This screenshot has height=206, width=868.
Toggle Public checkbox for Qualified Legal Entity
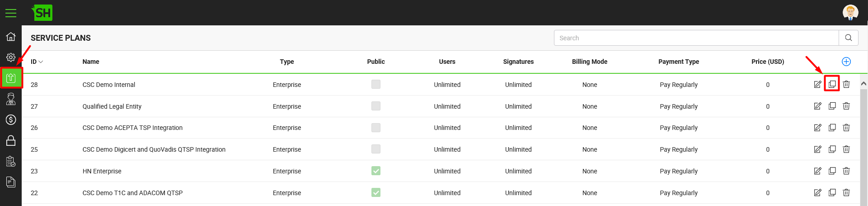coord(376,106)
